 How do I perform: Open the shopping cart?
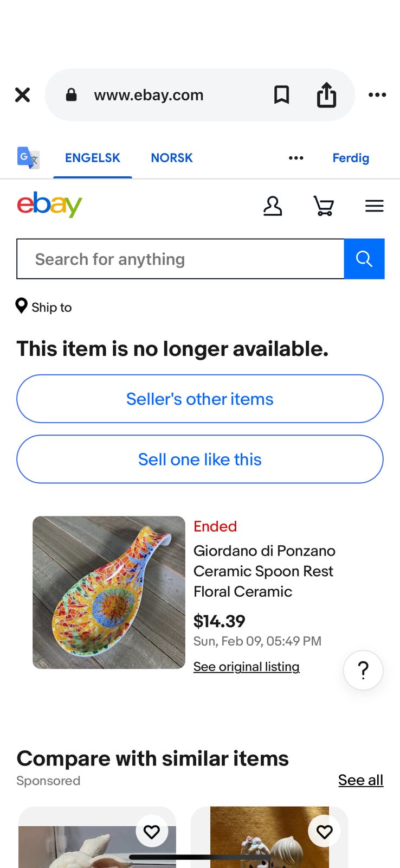[324, 206]
